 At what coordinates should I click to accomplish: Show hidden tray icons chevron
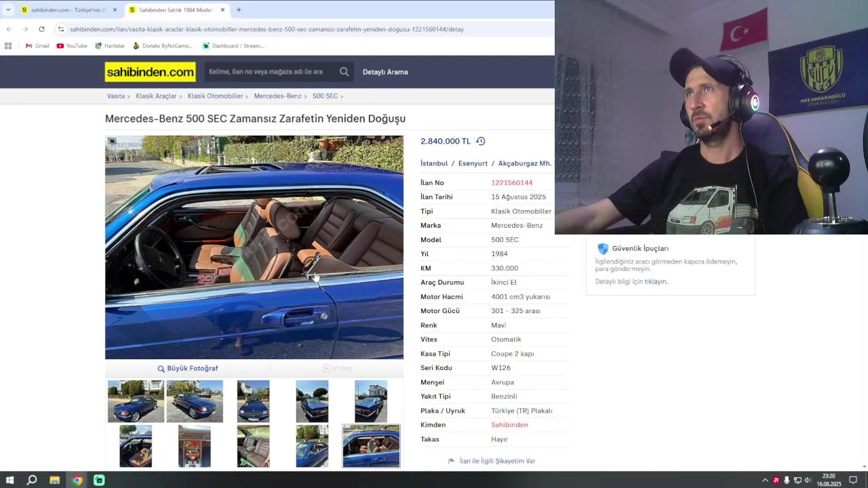(x=765, y=481)
